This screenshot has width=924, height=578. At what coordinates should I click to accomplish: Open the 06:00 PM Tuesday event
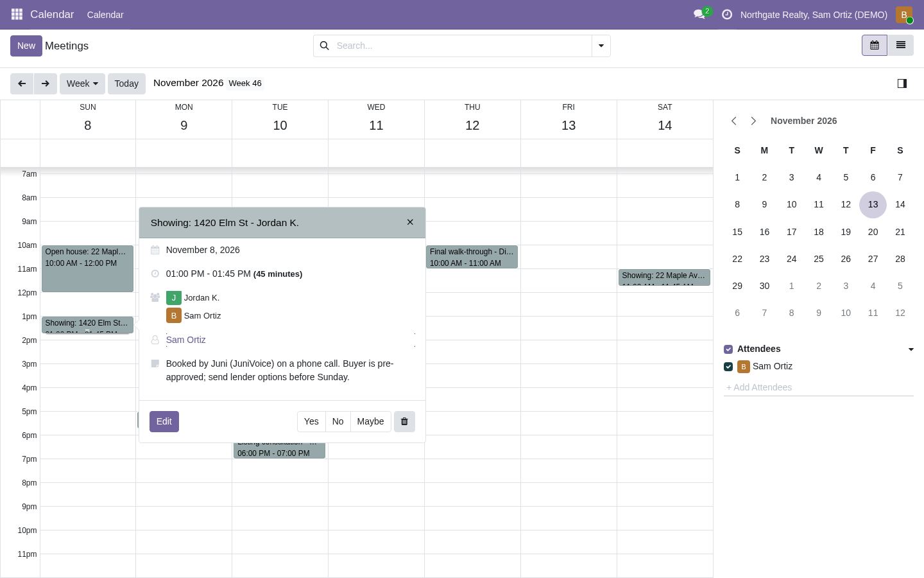[x=279, y=450]
